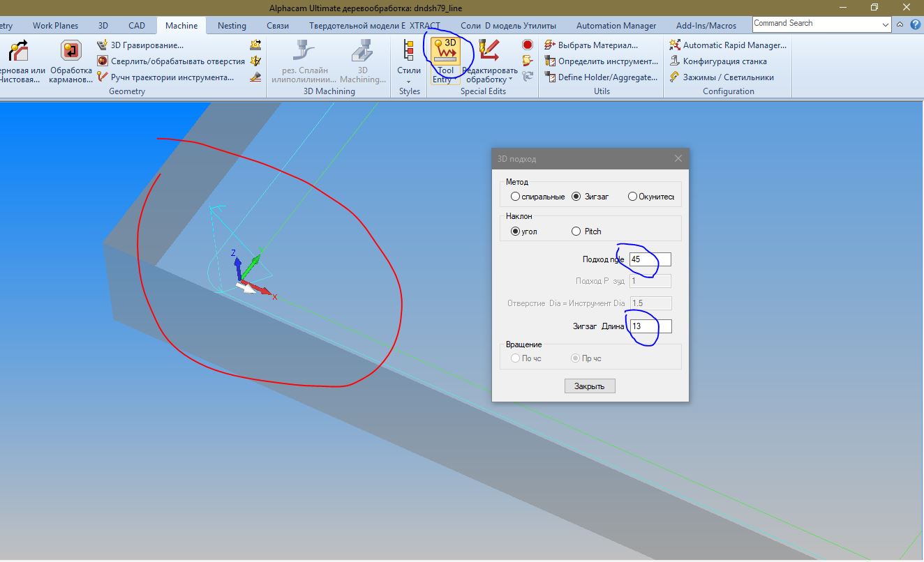Click the Подход angle field showing 45
The height and width of the screenshot is (562, 924).
[x=650, y=259]
